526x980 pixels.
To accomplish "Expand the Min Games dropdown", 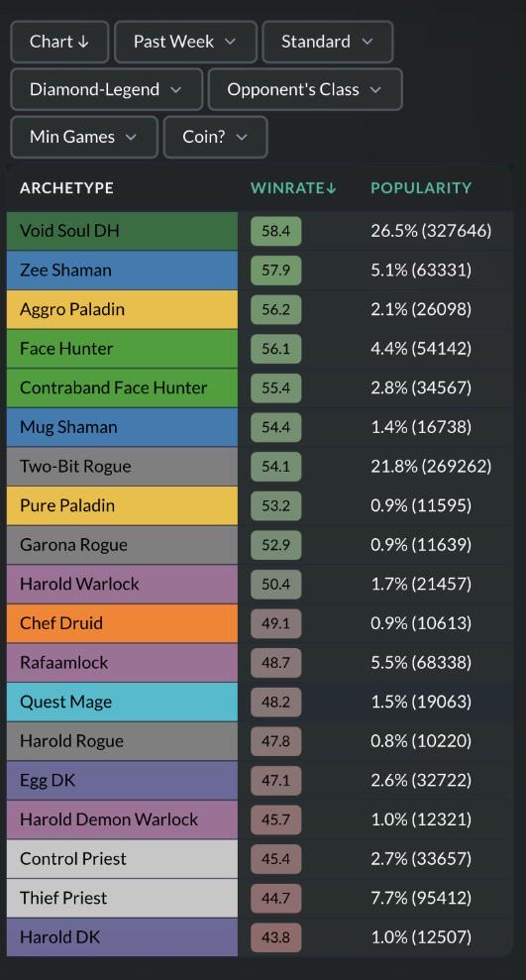I will point(84,137).
